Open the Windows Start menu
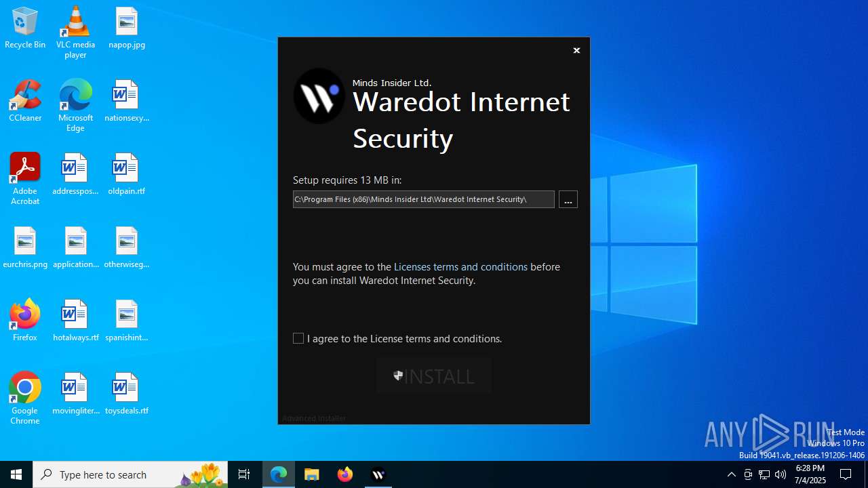This screenshot has height=488, width=868. 16,474
